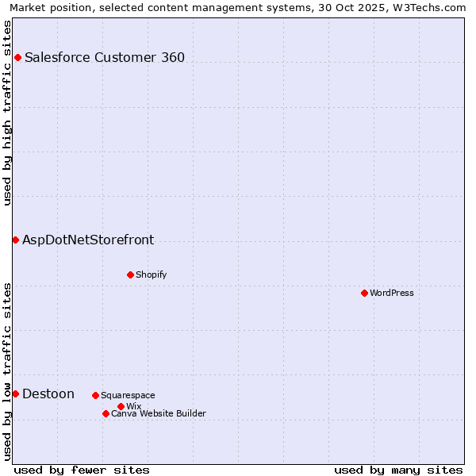
Task: Select the Wix data point marker
Action: pos(121,406)
